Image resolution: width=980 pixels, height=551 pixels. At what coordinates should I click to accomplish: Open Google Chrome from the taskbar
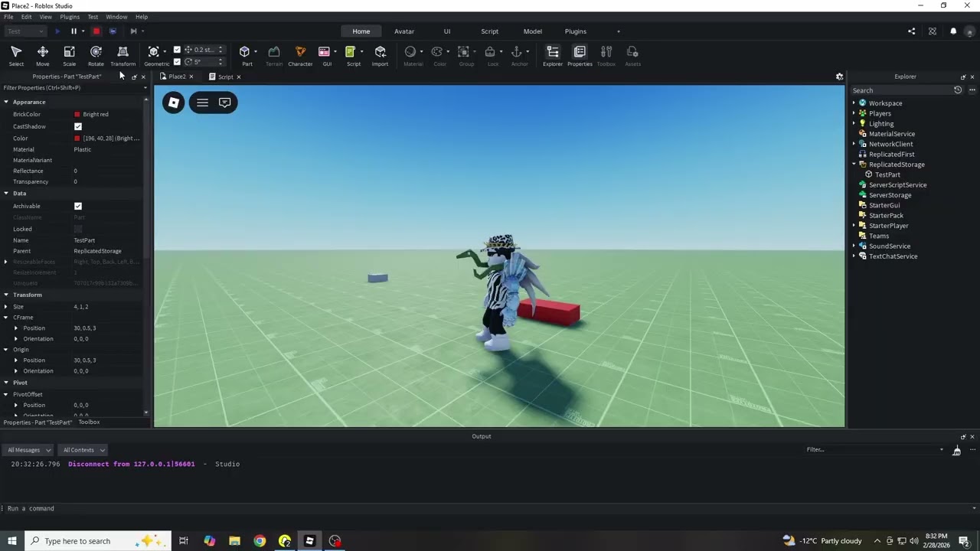click(260, 541)
